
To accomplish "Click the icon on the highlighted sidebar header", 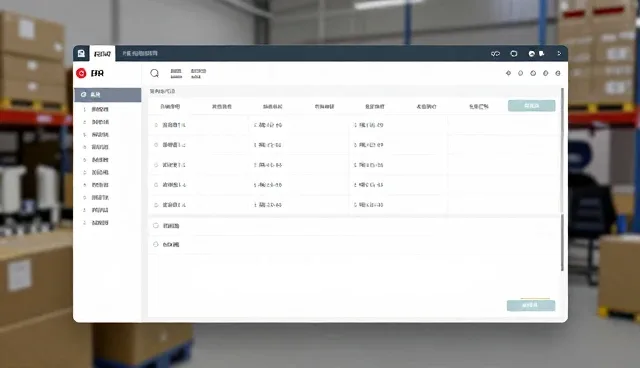I will tap(84, 95).
